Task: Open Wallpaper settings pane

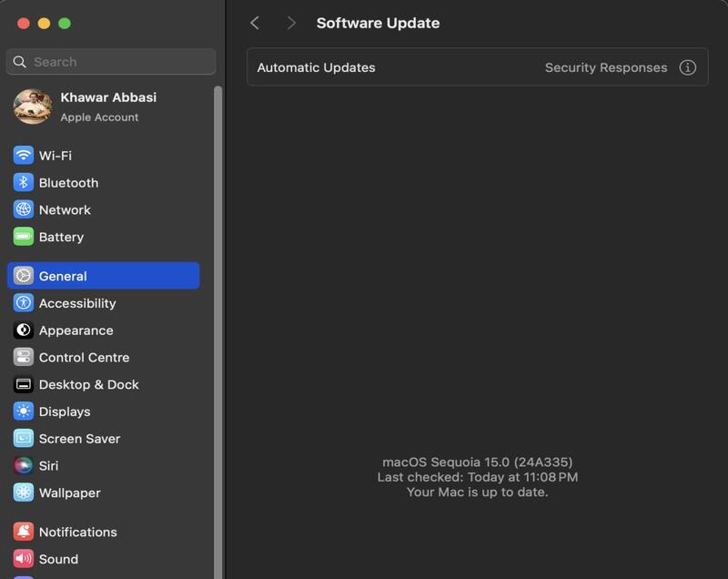Action: pos(69,493)
